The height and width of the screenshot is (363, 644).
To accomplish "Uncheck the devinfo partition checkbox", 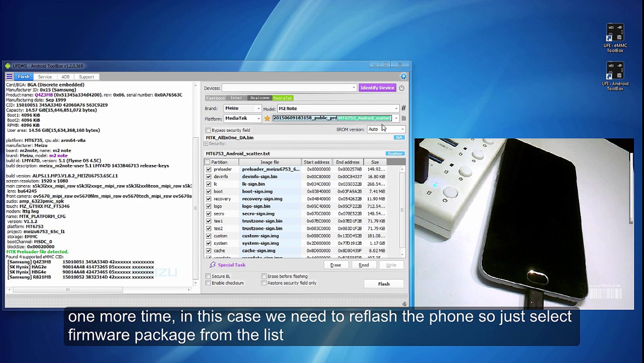I will click(x=209, y=177).
